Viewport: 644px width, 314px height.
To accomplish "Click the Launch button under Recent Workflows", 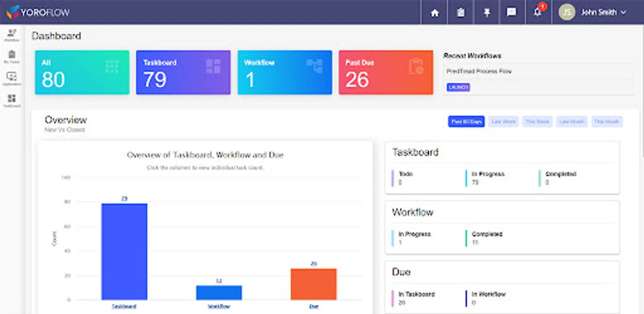I will pyautogui.click(x=458, y=87).
